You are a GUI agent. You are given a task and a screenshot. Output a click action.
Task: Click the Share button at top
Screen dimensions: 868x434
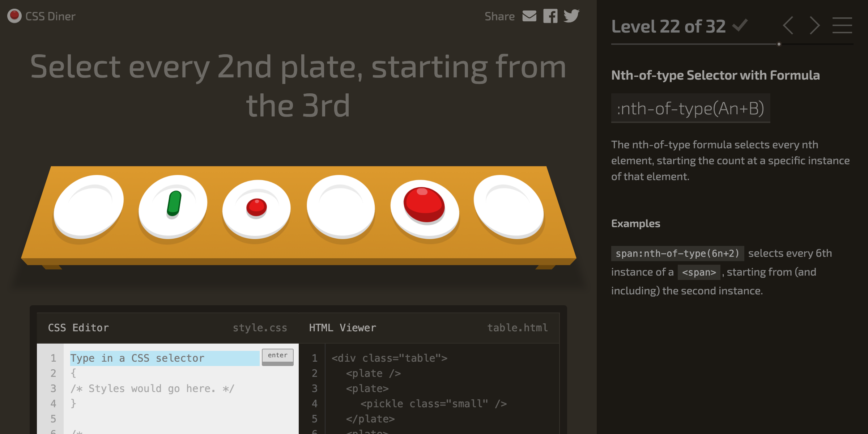click(498, 15)
